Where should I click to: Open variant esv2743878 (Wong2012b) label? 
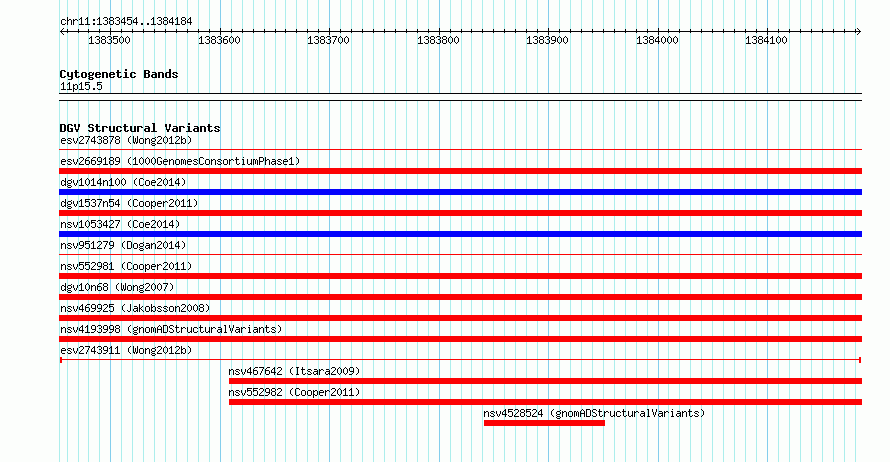pyautogui.click(x=126, y=140)
